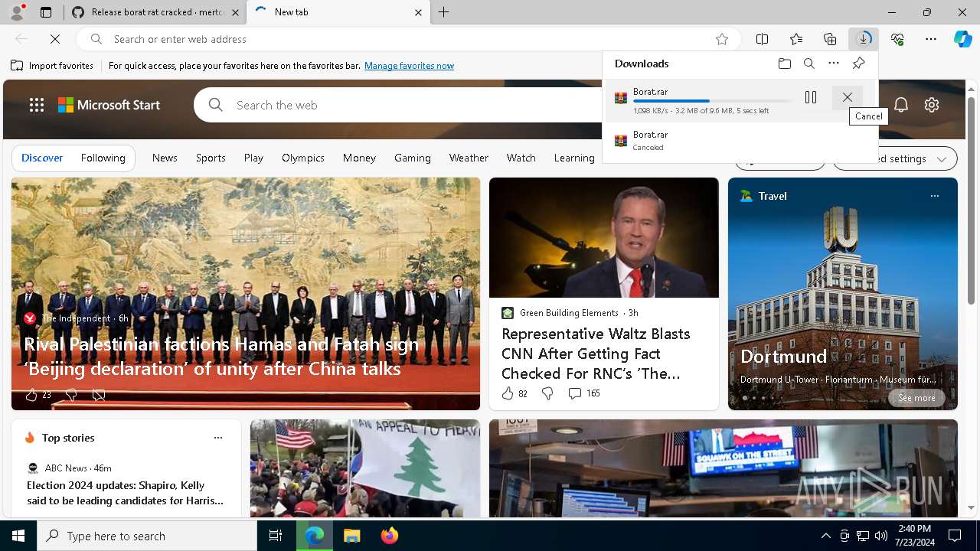Image resolution: width=980 pixels, height=551 pixels.
Task: Open tab actions menu icon
Action: point(45,12)
